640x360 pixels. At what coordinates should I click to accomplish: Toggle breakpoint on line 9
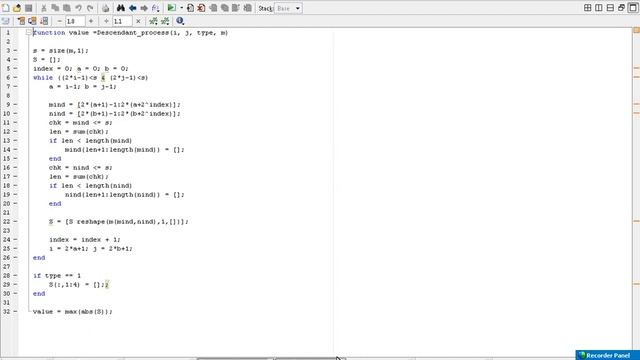point(15,104)
